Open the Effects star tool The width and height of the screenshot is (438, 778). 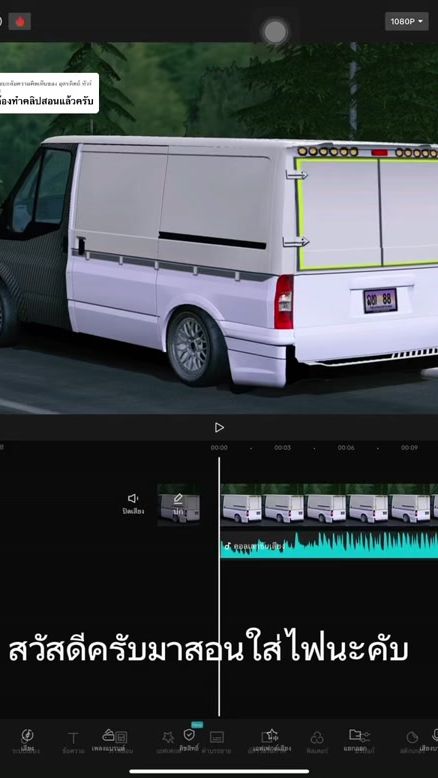point(168,738)
